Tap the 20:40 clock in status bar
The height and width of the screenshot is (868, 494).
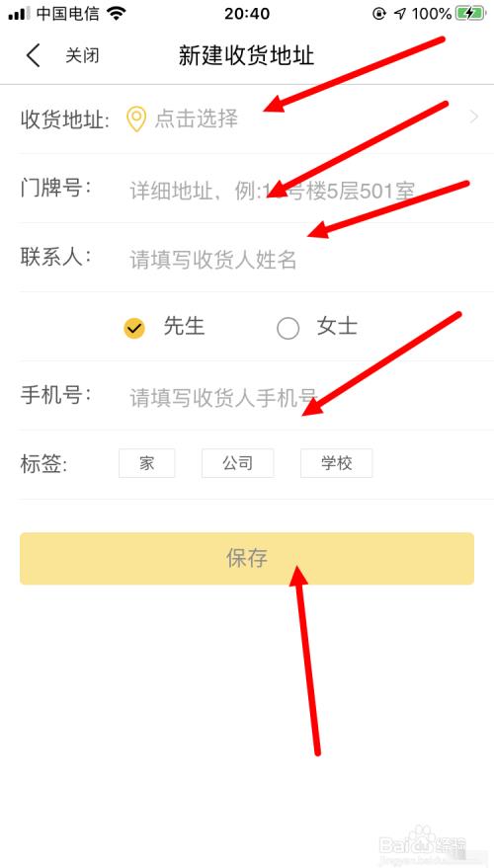247,14
